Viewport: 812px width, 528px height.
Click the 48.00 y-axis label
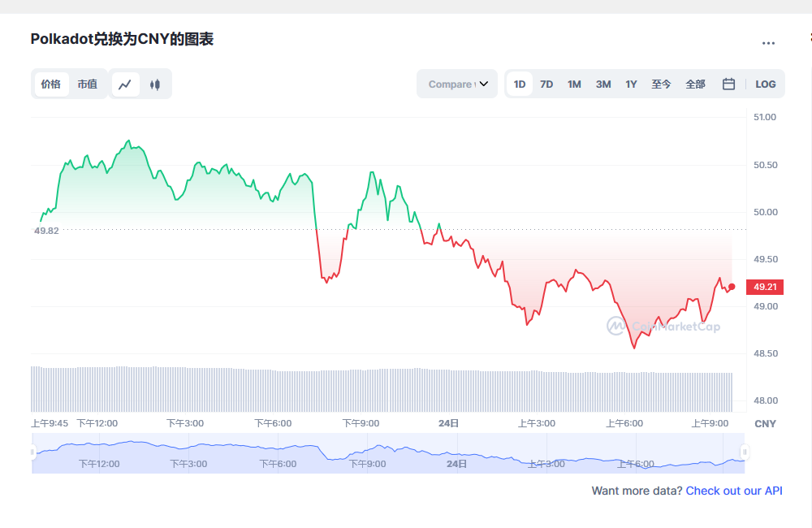click(766, 400)
